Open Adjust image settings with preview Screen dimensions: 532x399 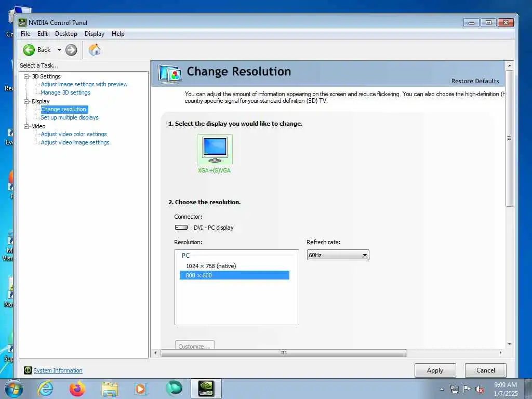(84, 84)
